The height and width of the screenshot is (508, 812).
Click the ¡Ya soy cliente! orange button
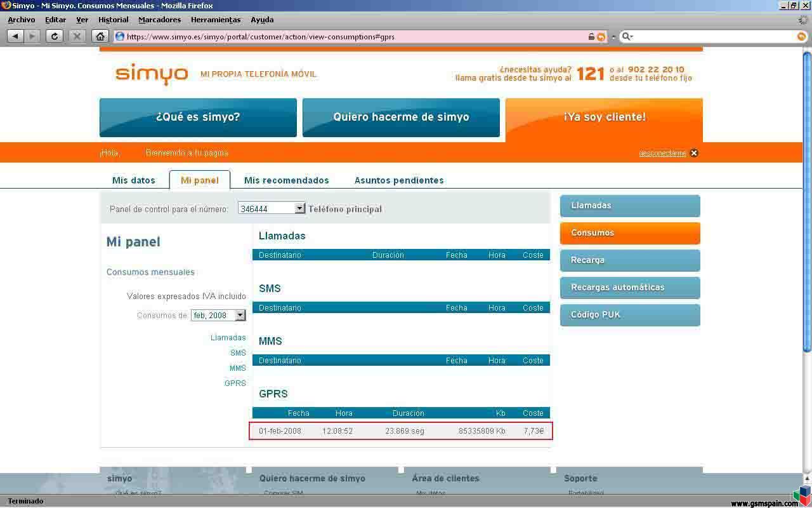(x=604, y=119)
